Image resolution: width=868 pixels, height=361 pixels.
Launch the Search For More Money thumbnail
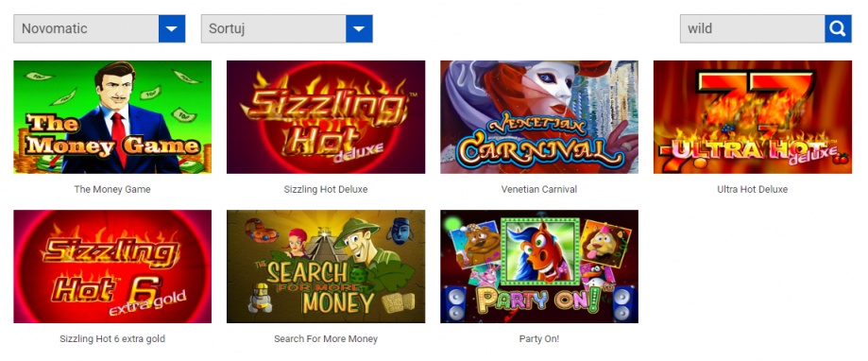pyautogui.click(x=326, y=266)
